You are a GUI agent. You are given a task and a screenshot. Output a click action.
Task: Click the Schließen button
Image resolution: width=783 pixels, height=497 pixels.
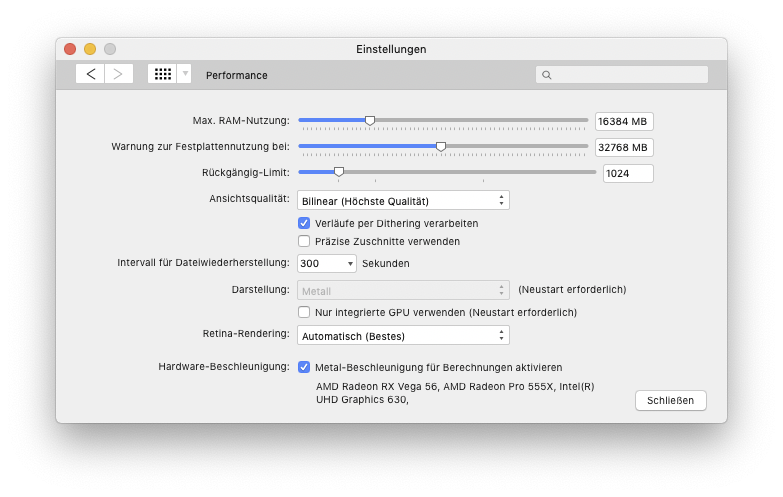[x=671, y=401]
